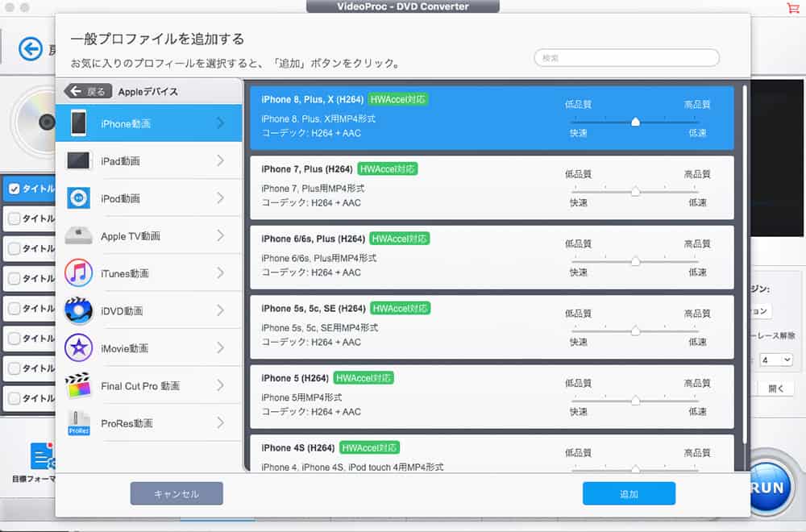The image size is (806, 532).
Task: Expand the iPad動画 category chevron
Action: point(221,161)
